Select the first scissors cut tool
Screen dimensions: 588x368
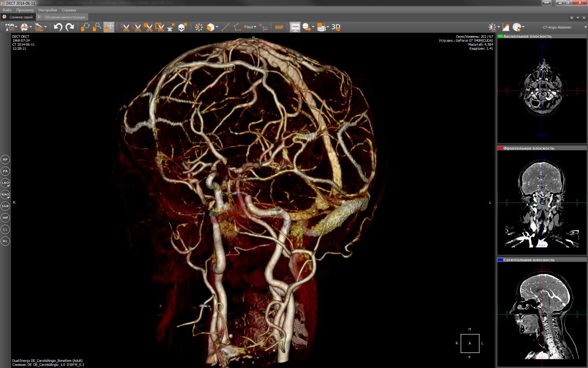[125, 27]
